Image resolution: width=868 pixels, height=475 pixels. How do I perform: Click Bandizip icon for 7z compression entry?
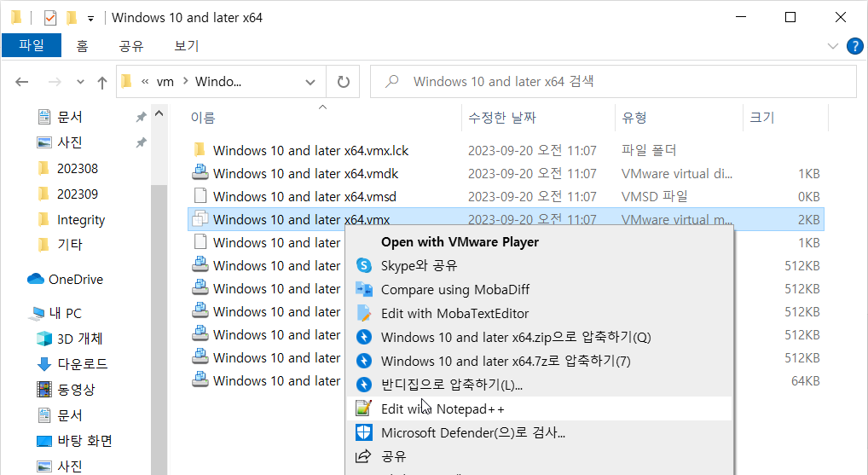click(364, 361)
